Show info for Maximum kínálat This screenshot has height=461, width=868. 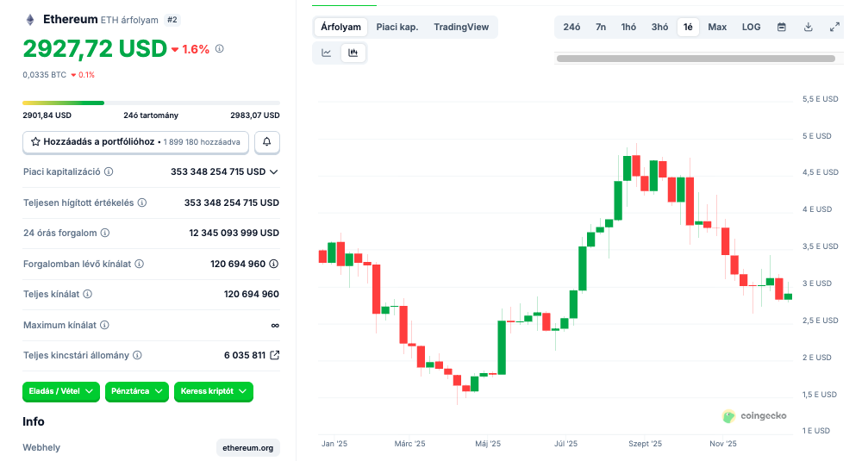click(x=104, y=325)
